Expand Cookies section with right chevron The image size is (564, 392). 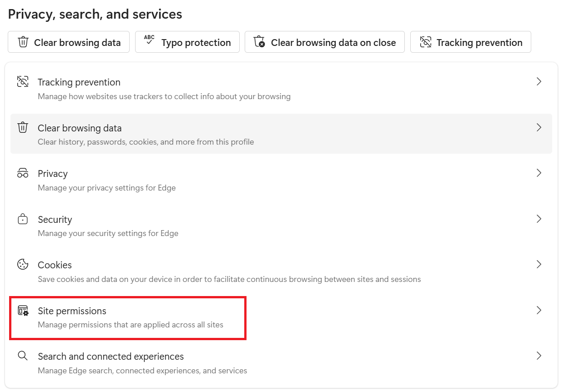pyautogui.click(x=539, y=265)
